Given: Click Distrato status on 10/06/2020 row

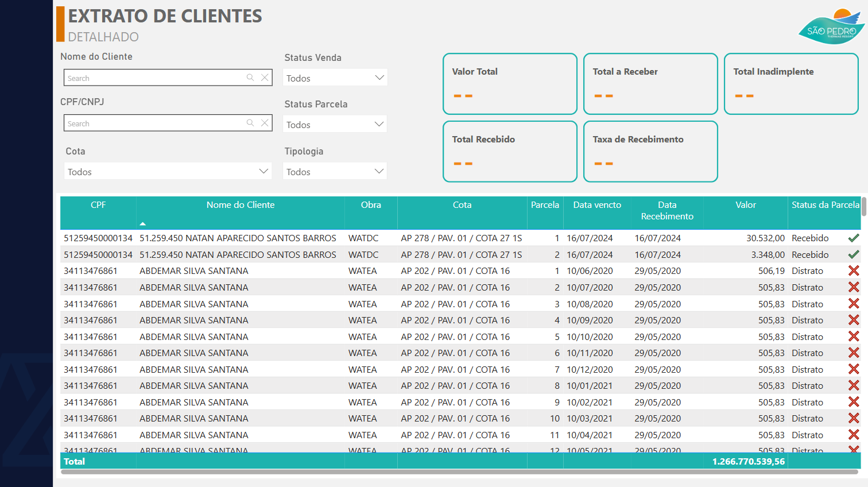Looking at the screenshot, I should pyautogui.click(x=807, y=270).
